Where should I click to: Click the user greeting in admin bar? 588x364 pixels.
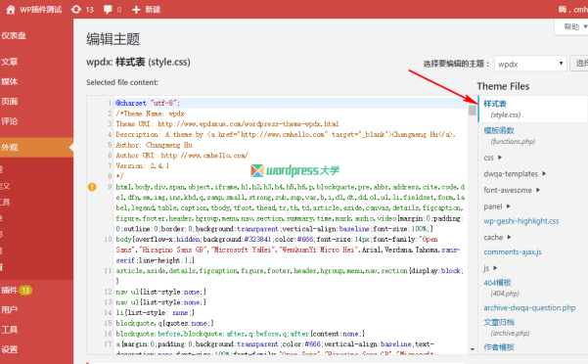click(573, 10)
